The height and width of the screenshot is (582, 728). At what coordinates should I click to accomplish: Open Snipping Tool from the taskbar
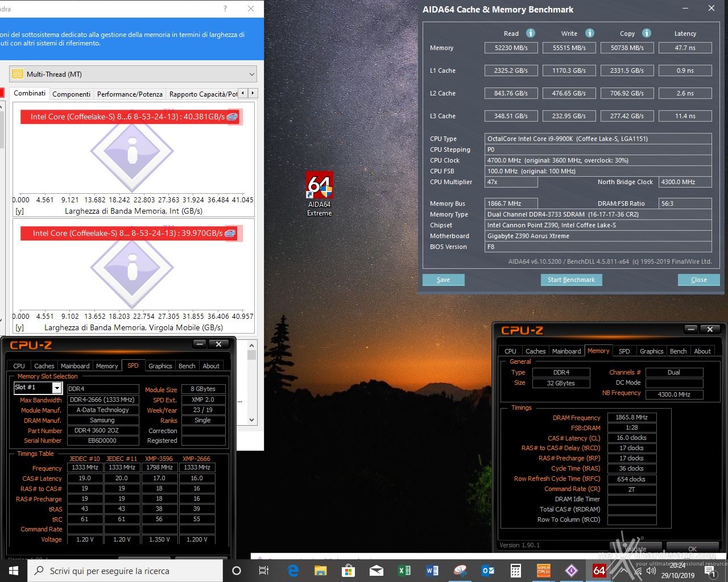click(x=460, y=571)
